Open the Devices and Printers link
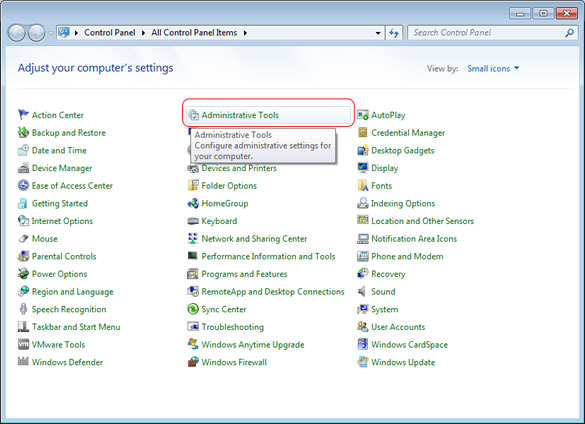 click(239, 168)
